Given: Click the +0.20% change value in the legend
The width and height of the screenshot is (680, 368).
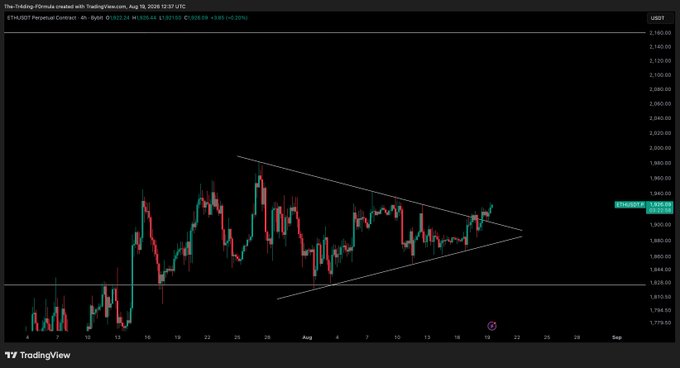Looking at the screenshot, I should (237, 18).
